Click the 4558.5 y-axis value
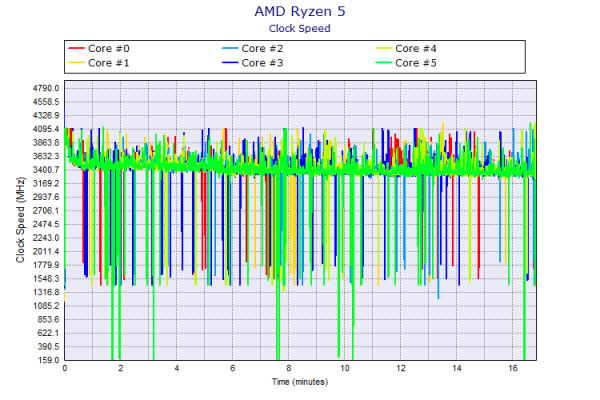The height and width of the screenshot is (400, 600). (x=46, y=102)
